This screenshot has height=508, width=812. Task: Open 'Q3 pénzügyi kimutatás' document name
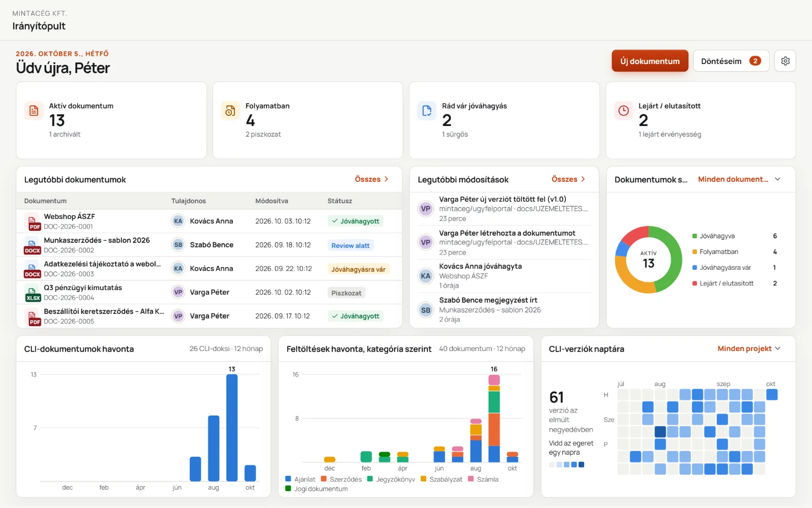(83, 288)
